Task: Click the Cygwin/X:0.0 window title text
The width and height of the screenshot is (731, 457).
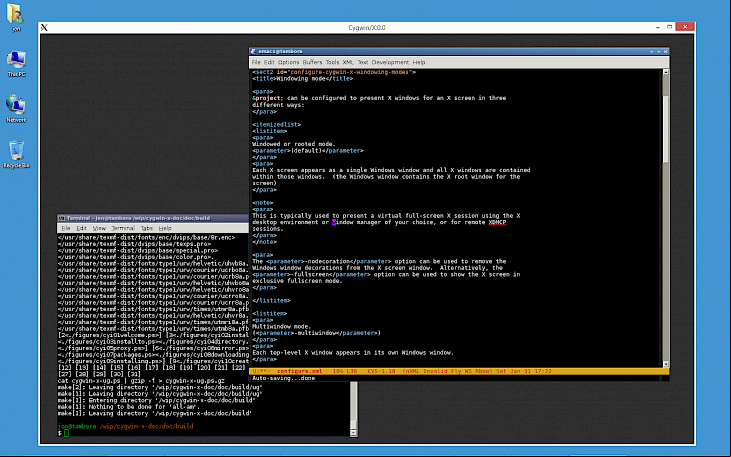Action: click(367, 28)
